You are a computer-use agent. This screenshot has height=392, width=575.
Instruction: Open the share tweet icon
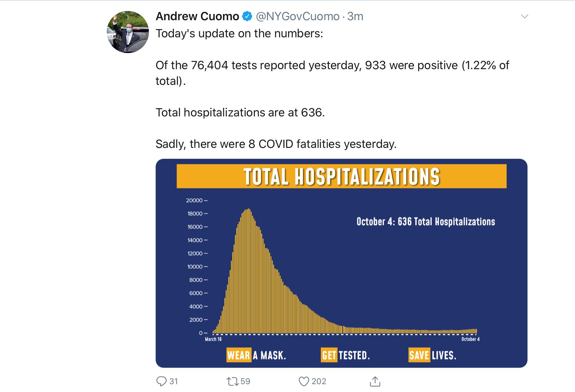pyautogui.click(x=375, y=381)
